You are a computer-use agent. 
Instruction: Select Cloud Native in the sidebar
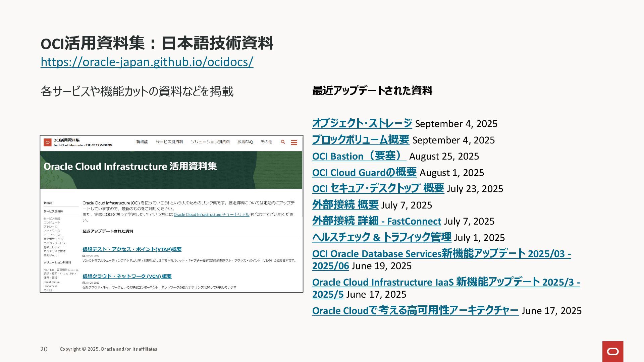point(51,282)
